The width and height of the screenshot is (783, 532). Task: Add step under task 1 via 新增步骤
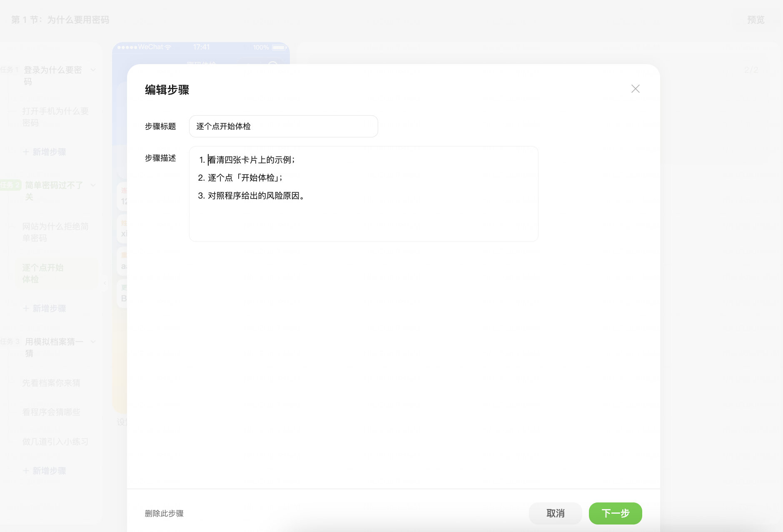coord(44,152)
